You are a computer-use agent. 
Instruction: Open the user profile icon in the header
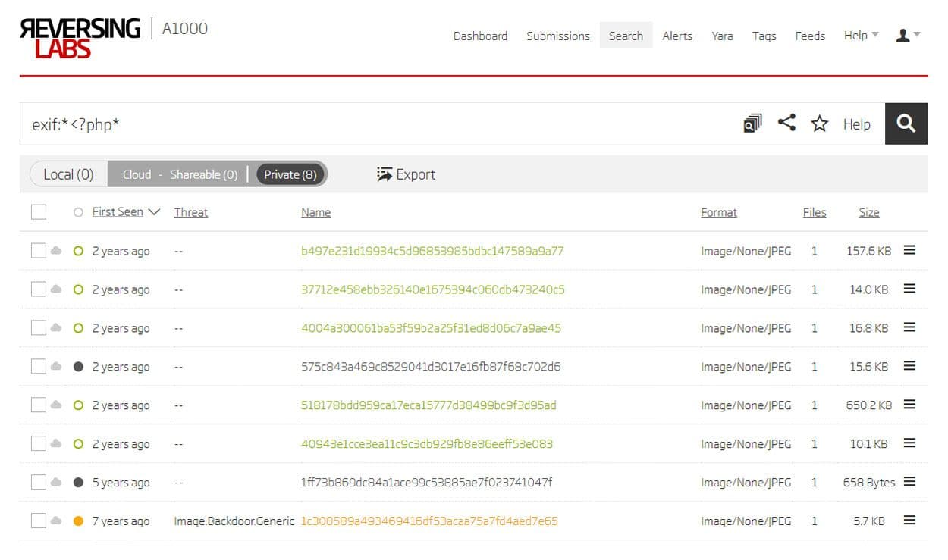(902, 35)
